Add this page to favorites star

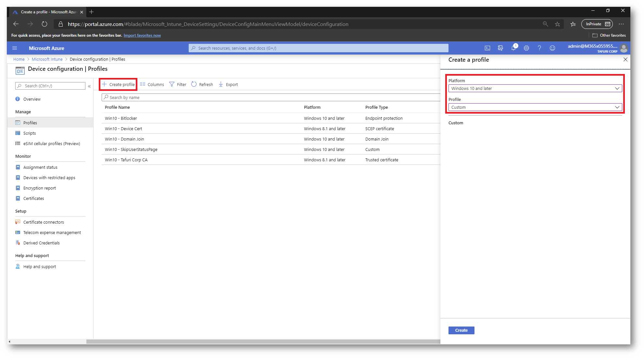(557, 24)
